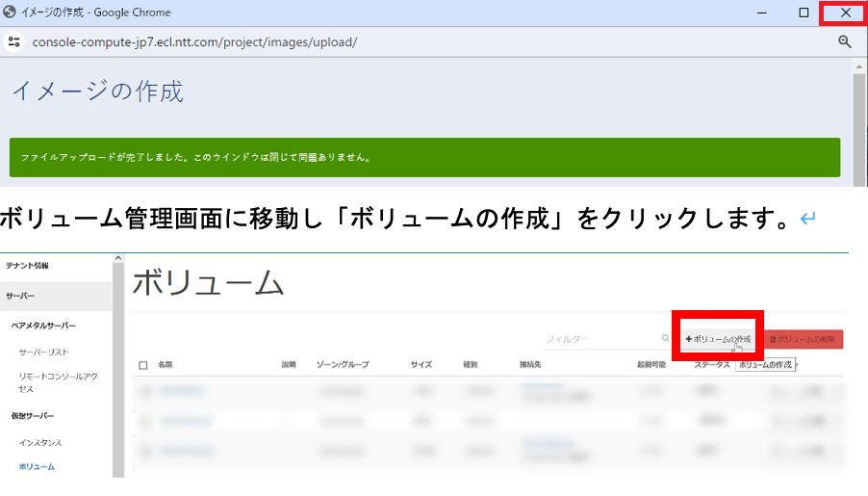Sort by 起動可能 column header
Image resolution: width=868 pixels, height=496 pixels.
[651, 364]
